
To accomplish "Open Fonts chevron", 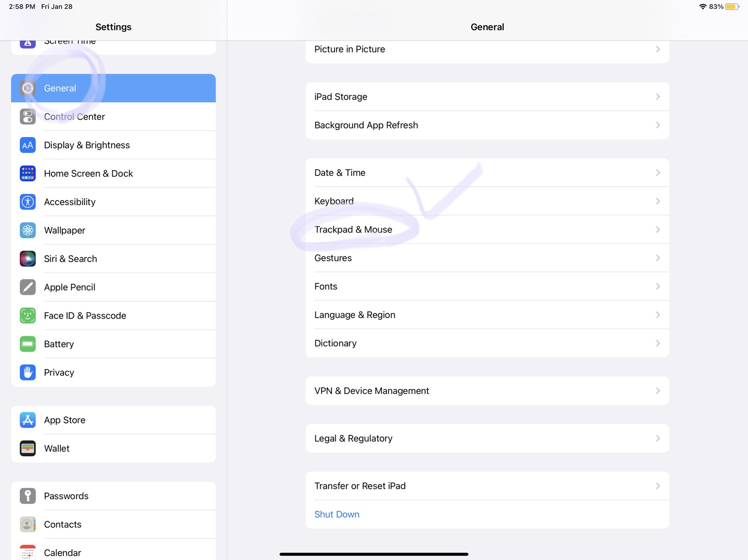I will (x=658, y=286).
